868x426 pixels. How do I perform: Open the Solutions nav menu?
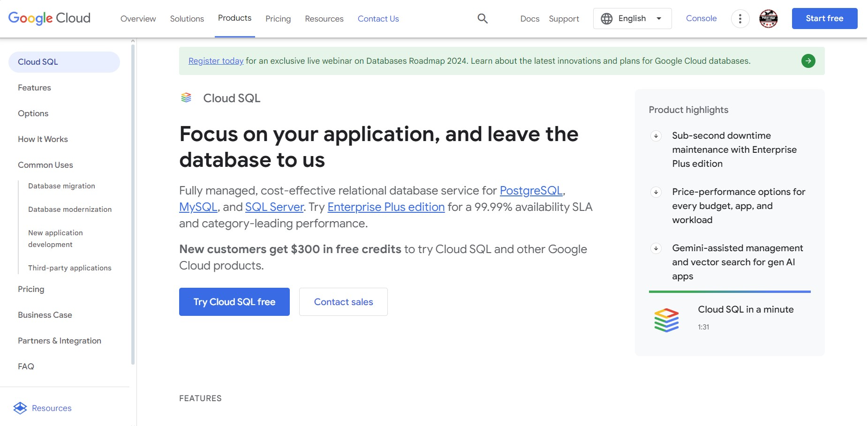(x=187, y=19)
